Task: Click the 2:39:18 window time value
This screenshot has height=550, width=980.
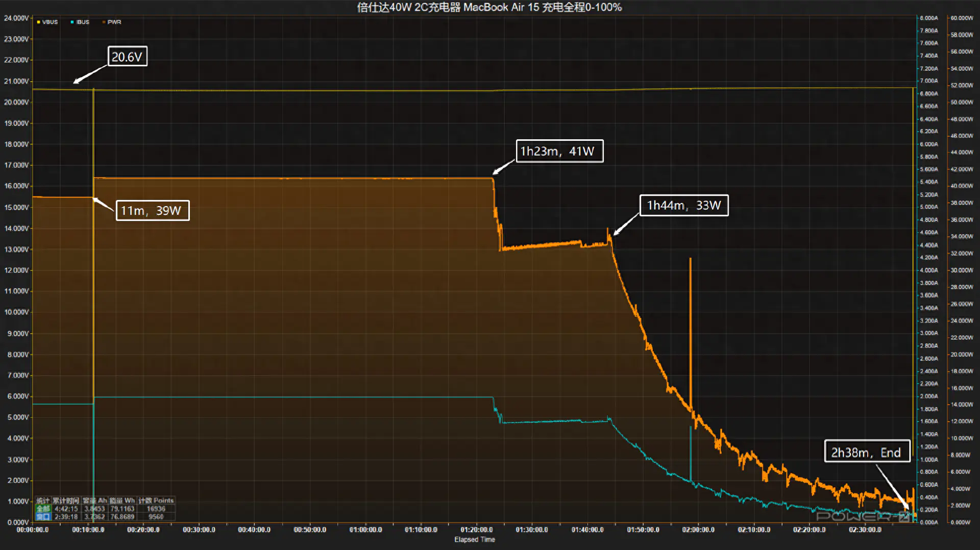Action: [66, 517]
